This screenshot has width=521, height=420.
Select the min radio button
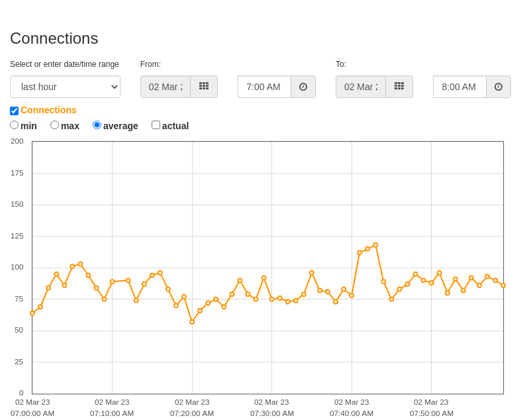click(x=15, y=125)
